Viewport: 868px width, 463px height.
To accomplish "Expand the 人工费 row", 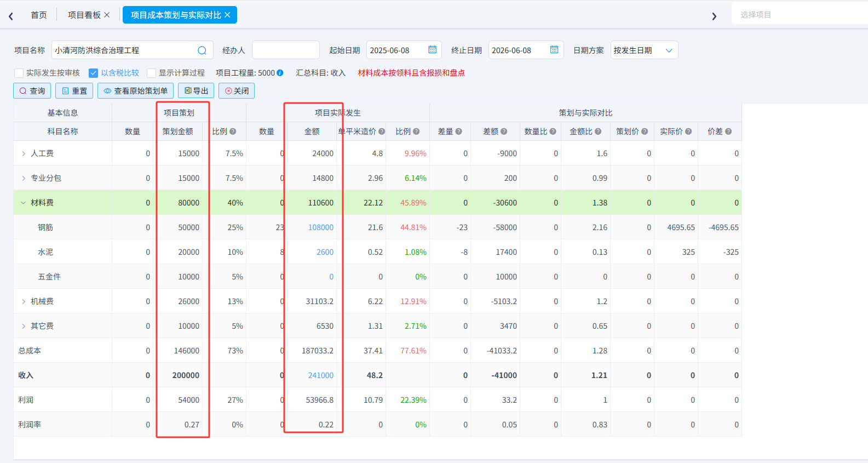I will 24,153.
